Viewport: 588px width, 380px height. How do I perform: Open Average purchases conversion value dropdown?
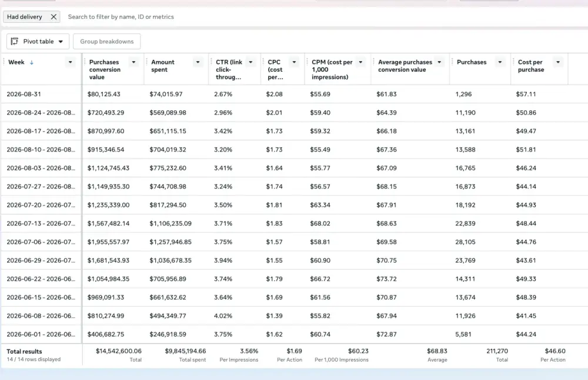tap(439, 62)
